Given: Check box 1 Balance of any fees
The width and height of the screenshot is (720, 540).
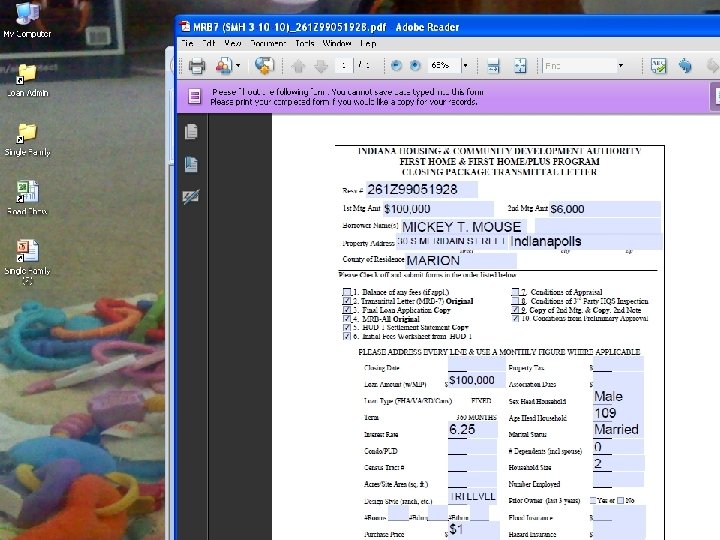Looking at the screenshot, I should pos(347,292).
